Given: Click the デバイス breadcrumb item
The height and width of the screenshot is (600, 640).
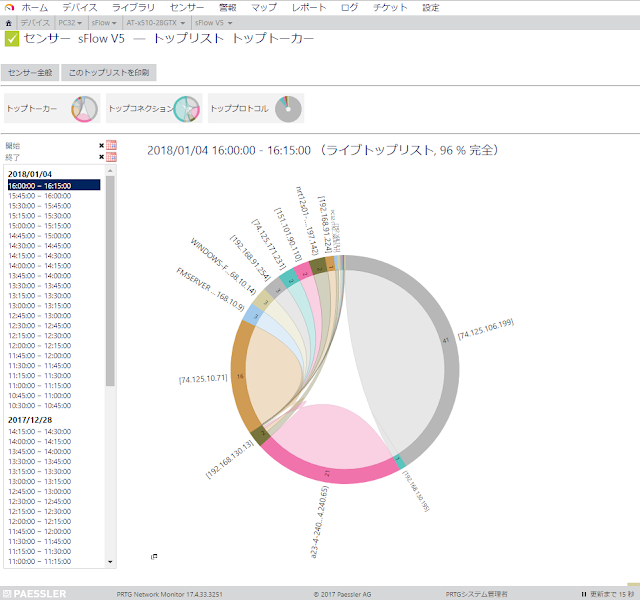Looking at the screenshot, I should click(x=36, y=23).
